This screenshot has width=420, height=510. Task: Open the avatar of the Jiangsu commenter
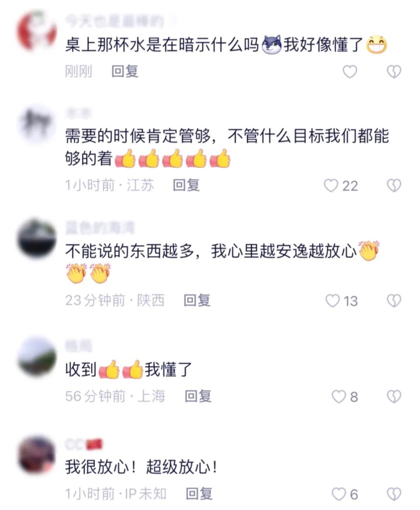37,124
